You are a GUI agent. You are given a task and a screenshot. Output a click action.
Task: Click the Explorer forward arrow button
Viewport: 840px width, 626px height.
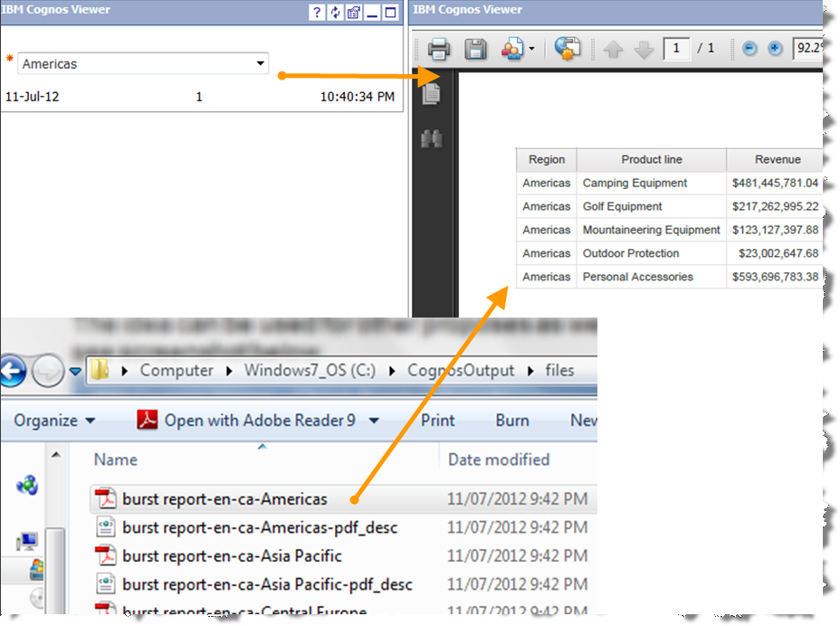coord(48,371)
